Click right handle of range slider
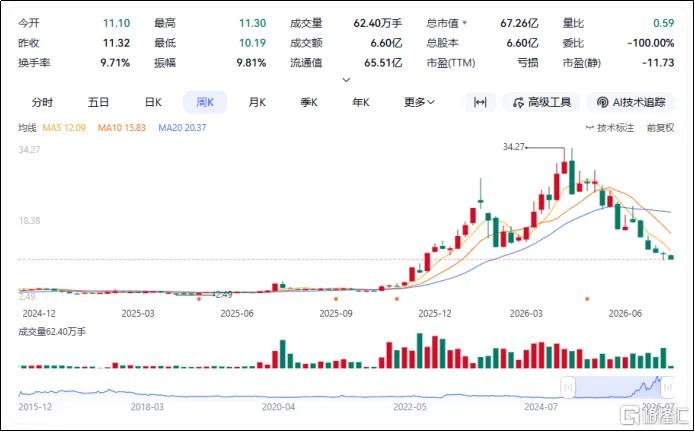This screenshot has width=695, height=432. point(667,388)
